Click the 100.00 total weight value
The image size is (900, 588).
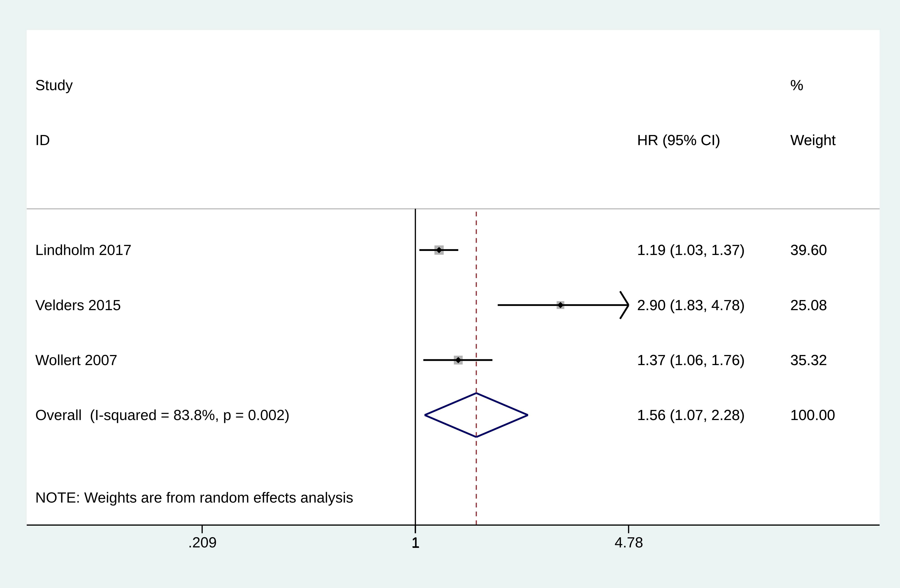[812, 415]
